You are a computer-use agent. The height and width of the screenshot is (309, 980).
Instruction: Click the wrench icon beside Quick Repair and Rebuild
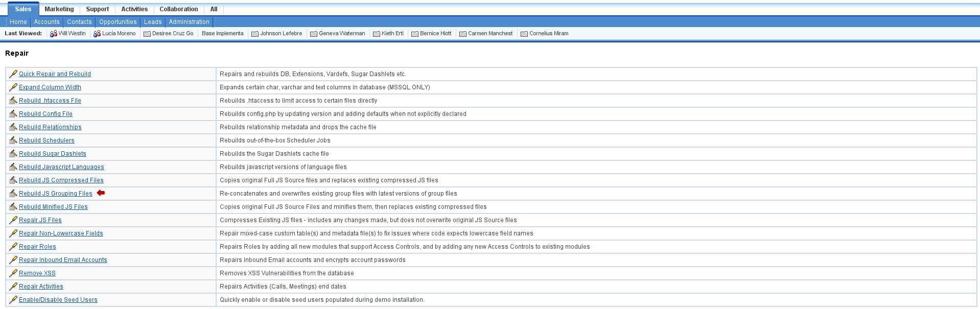[13, 74]
